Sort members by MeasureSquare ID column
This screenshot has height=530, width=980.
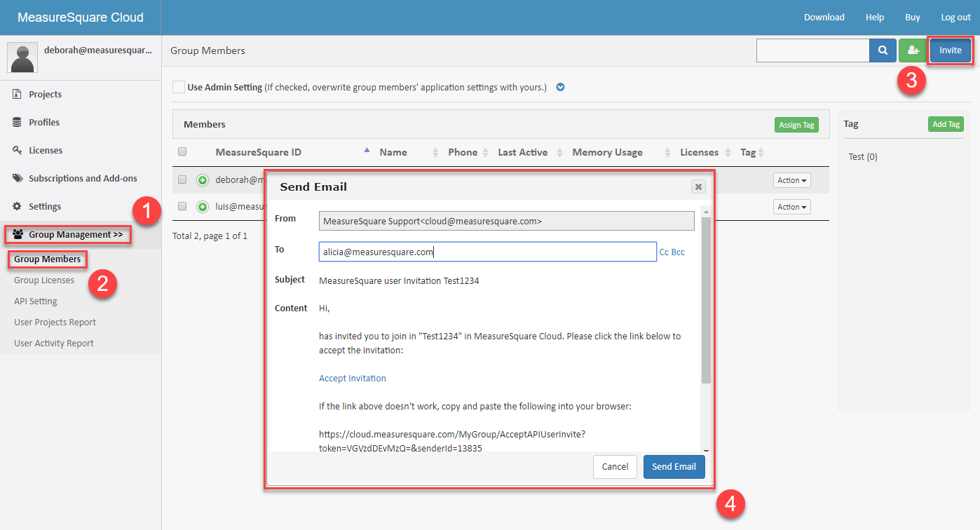[258, 152]
